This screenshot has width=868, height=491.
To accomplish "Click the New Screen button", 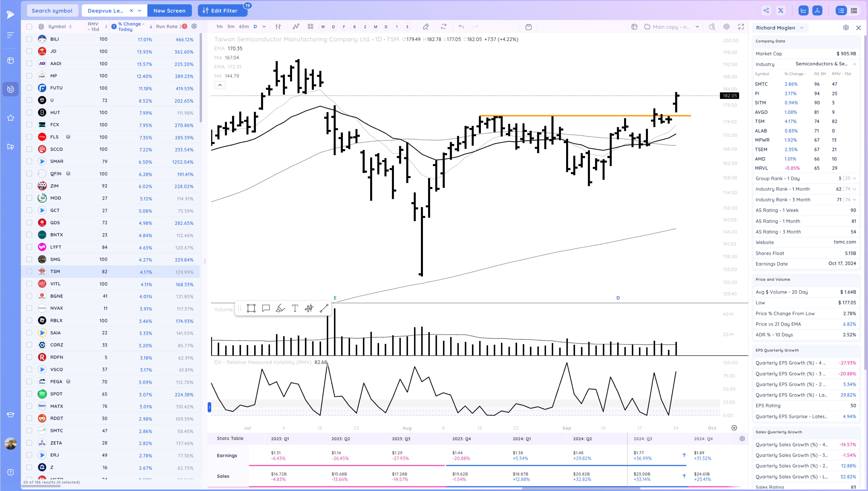I will [x=169, y=10].
